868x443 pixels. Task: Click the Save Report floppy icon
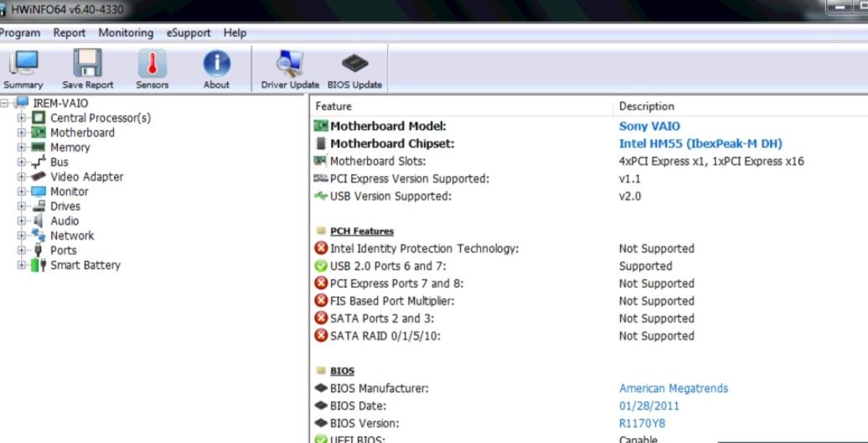pos(87,63)
